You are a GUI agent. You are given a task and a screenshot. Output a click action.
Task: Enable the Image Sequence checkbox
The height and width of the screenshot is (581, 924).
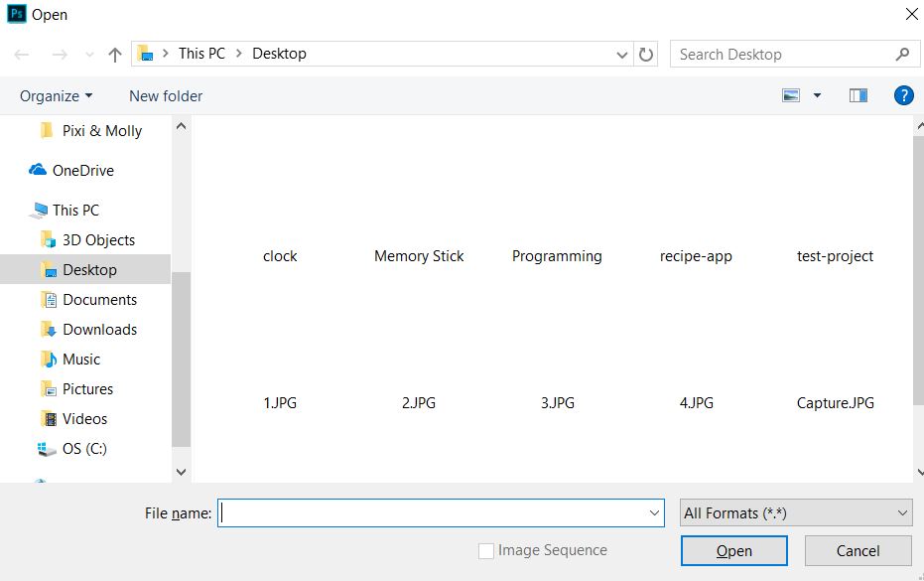click(486, 550)
